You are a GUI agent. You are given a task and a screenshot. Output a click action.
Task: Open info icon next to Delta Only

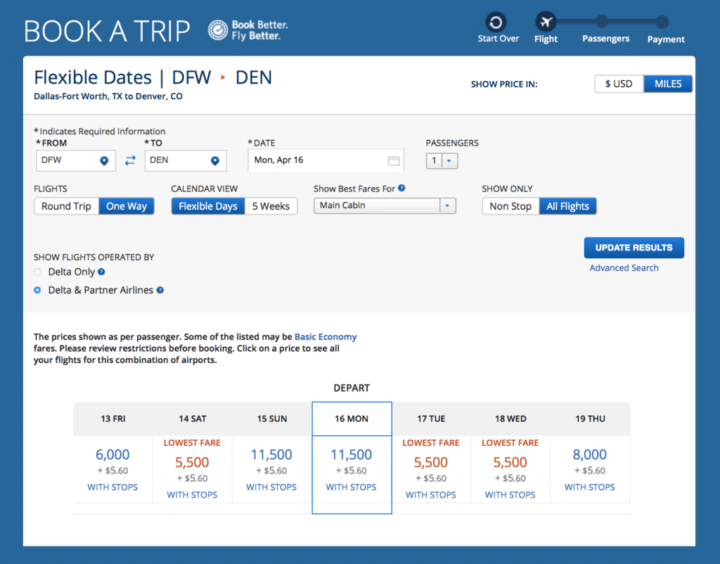click(101, 272)
